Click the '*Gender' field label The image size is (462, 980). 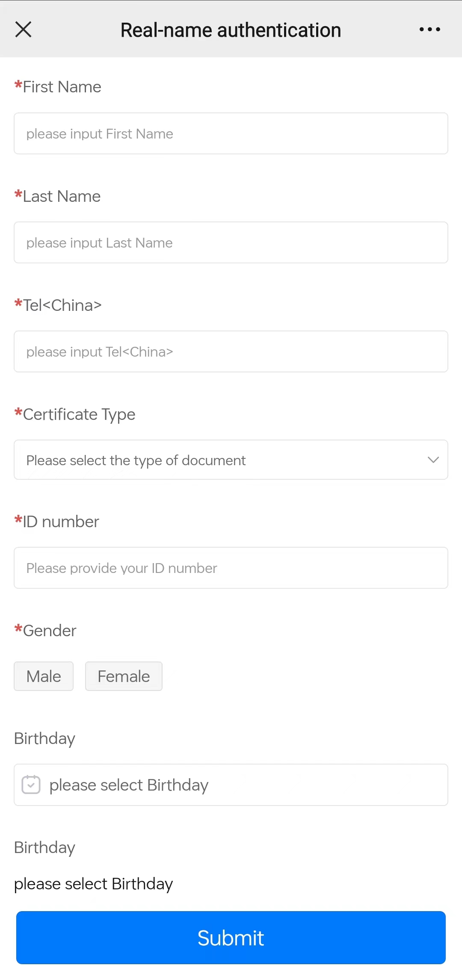pos(46,631)
